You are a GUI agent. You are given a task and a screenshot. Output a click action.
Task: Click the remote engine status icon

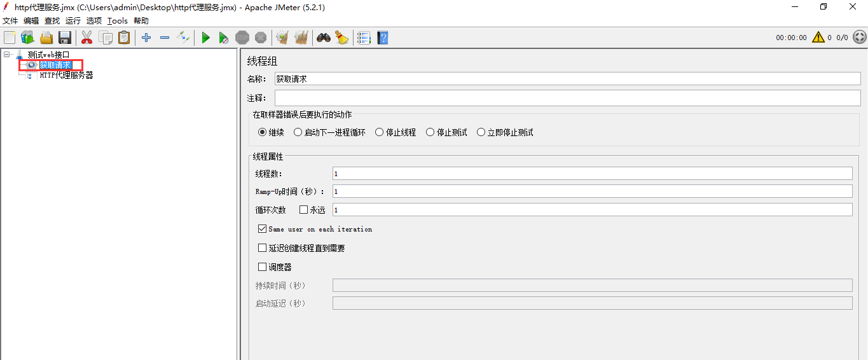[x=859, y=38]
